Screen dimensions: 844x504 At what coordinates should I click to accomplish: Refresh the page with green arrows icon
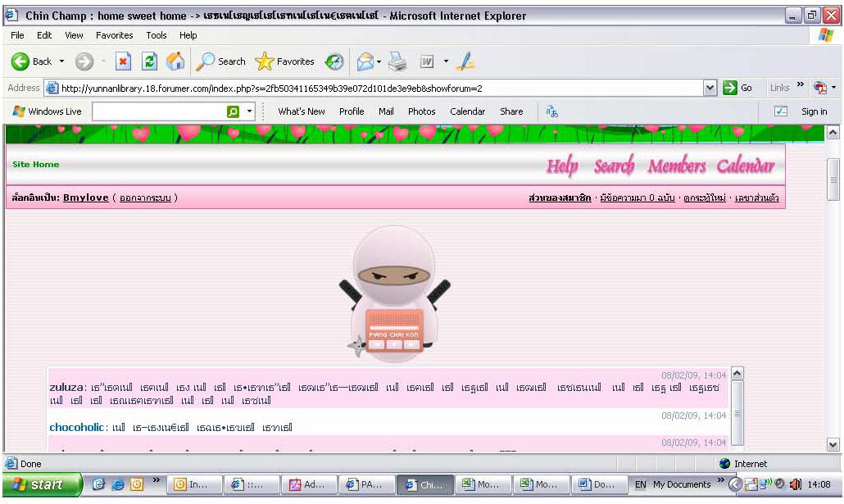click(x=149, y=61)
